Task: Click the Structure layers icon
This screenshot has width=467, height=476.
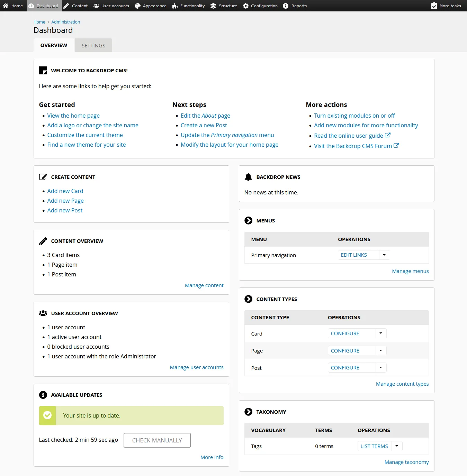Action: [x=213, y=6]
